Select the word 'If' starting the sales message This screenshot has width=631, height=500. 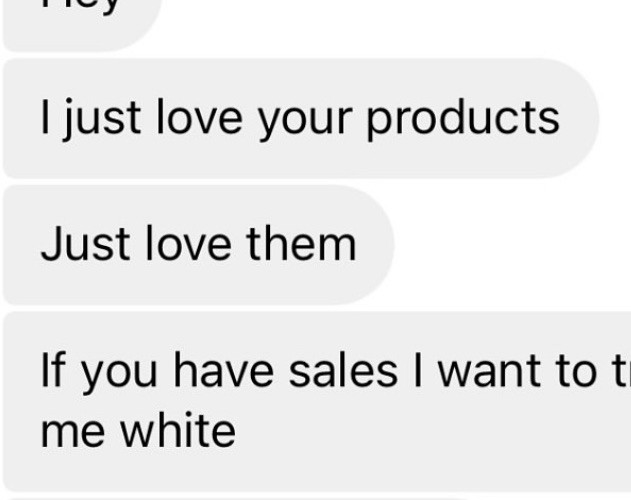pos(53,370)
